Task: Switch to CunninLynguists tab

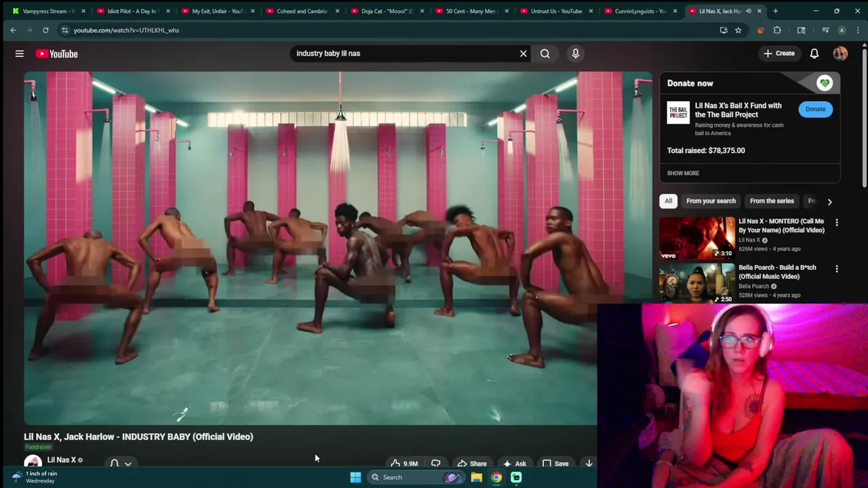Action: click(640, 11)
